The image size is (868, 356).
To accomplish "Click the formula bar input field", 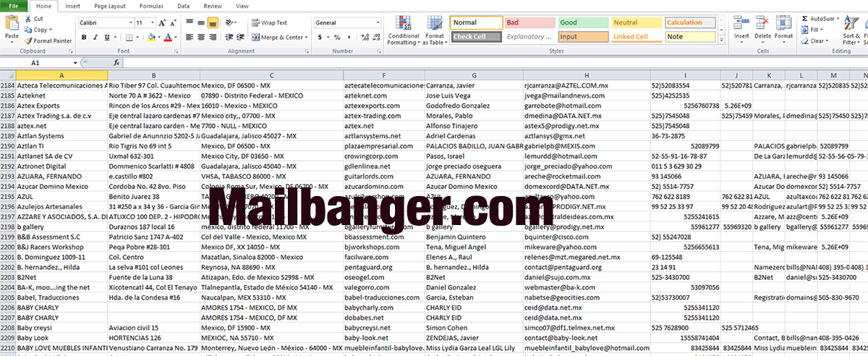I will tap(495, 63).
